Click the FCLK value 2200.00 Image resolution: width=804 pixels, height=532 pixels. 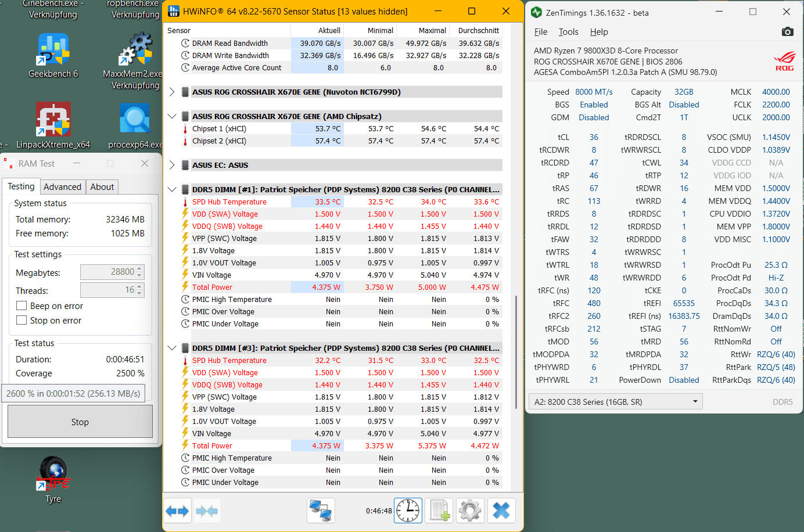pyautogui.click(x=776, y=105)
